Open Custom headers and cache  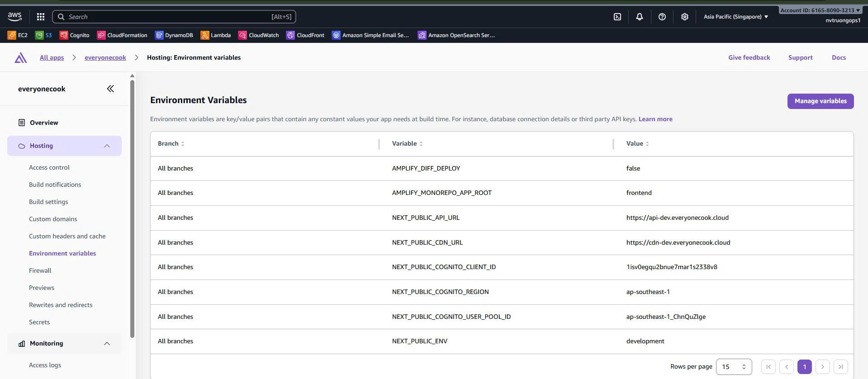point(67,236)
